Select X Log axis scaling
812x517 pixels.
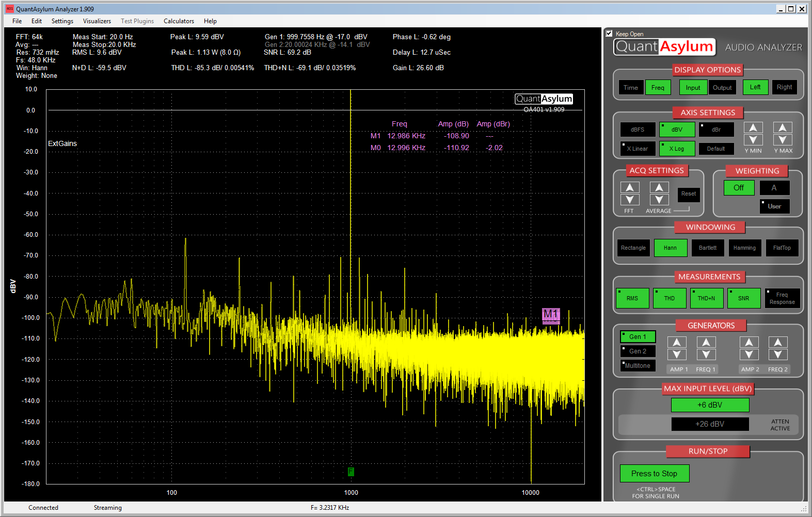point(677,149)
